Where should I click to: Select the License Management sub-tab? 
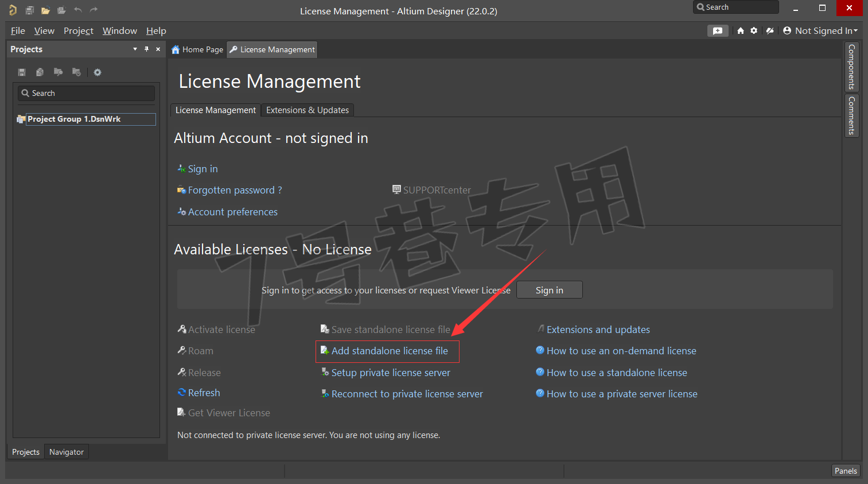tap(216, 110)
